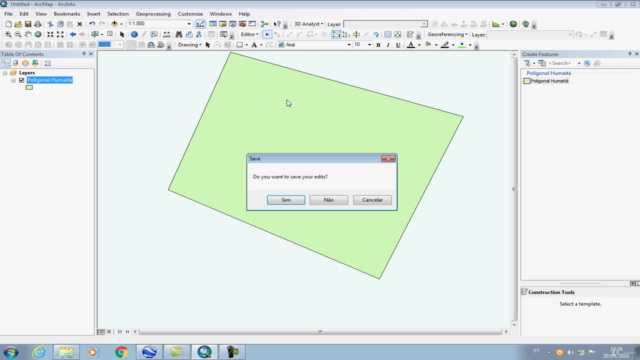Click the Undo arrow icon
Viewport: 640px width, 360px height.
tap(92, 24)
